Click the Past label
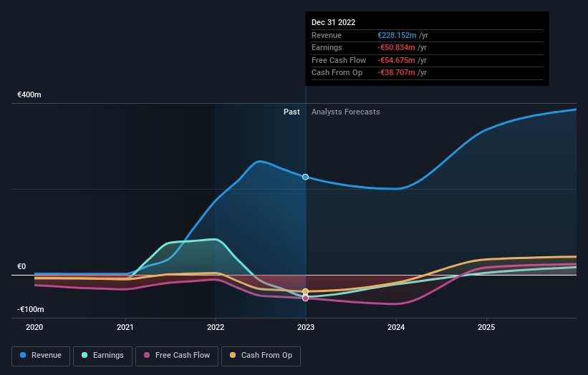 point(291,112)
